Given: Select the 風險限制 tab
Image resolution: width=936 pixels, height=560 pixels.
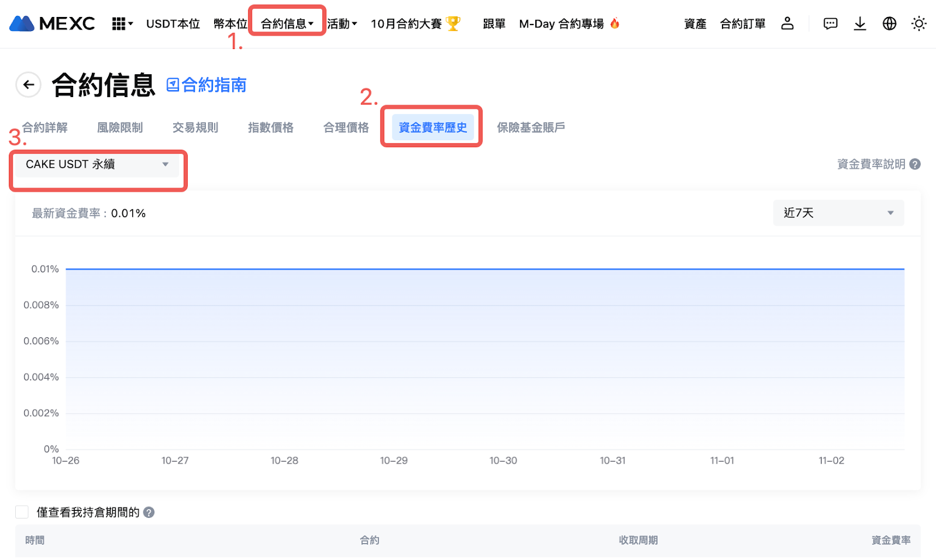Looking at the screenshot, I should 120,127.
